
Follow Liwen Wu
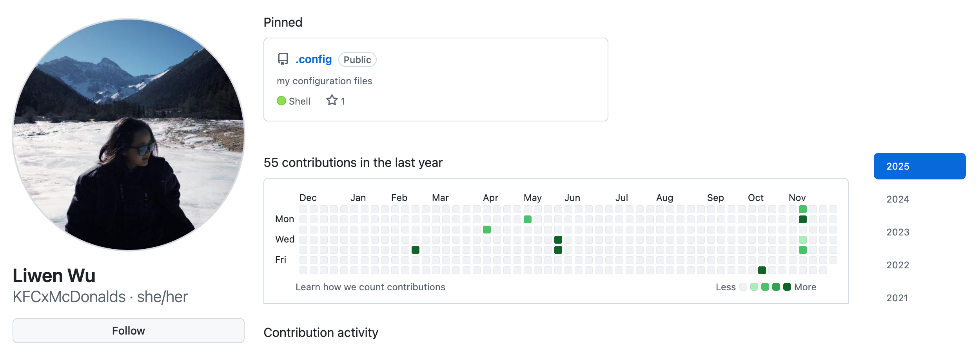128,331
